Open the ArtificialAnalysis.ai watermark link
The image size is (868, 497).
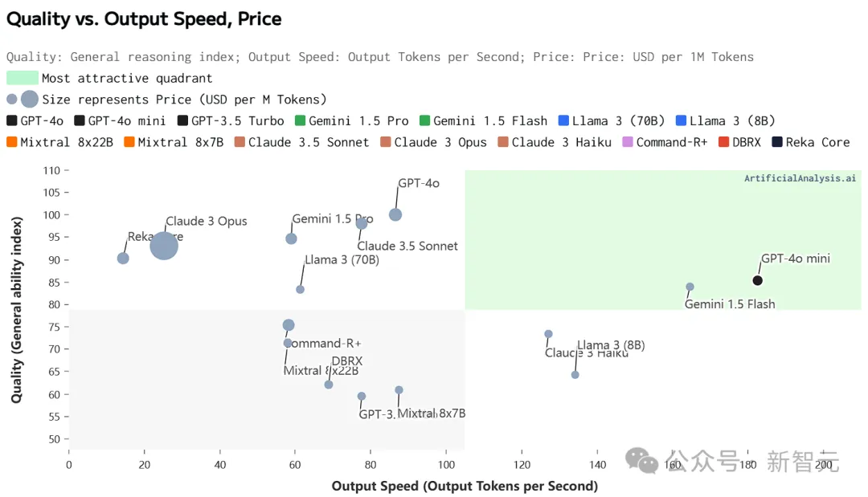tap(800, 178)
